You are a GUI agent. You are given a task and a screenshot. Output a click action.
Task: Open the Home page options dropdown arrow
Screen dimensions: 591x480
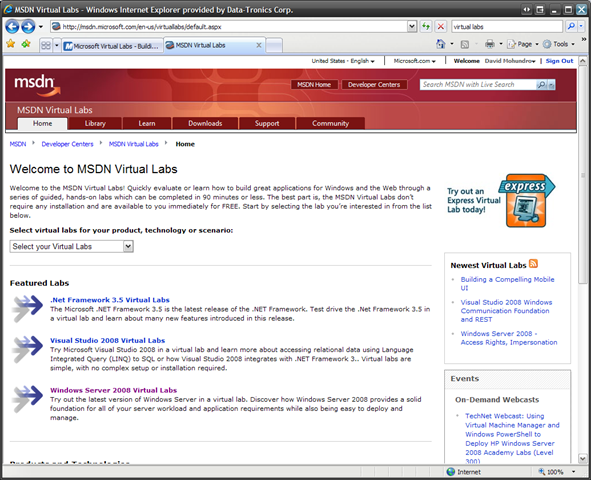click(452, 44)
